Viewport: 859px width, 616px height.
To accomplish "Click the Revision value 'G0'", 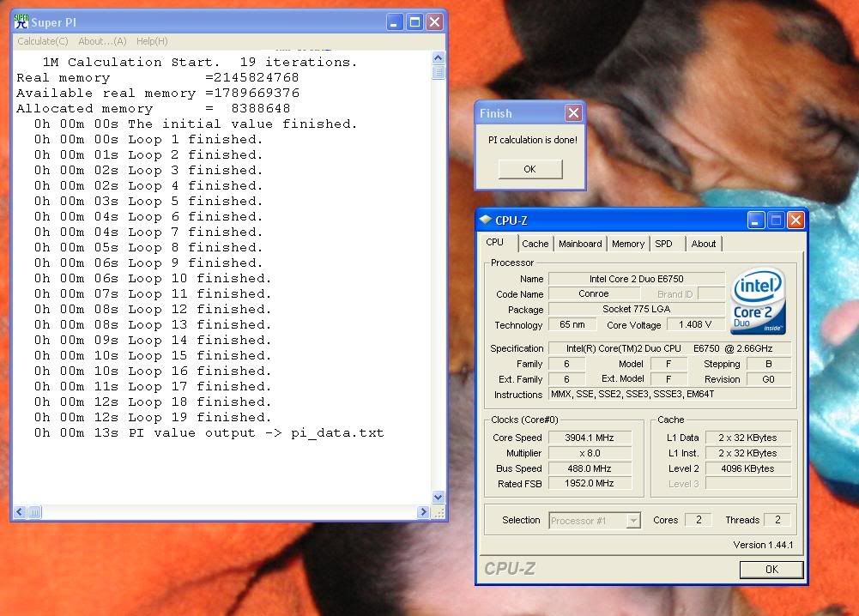I will tap(769, 379).
